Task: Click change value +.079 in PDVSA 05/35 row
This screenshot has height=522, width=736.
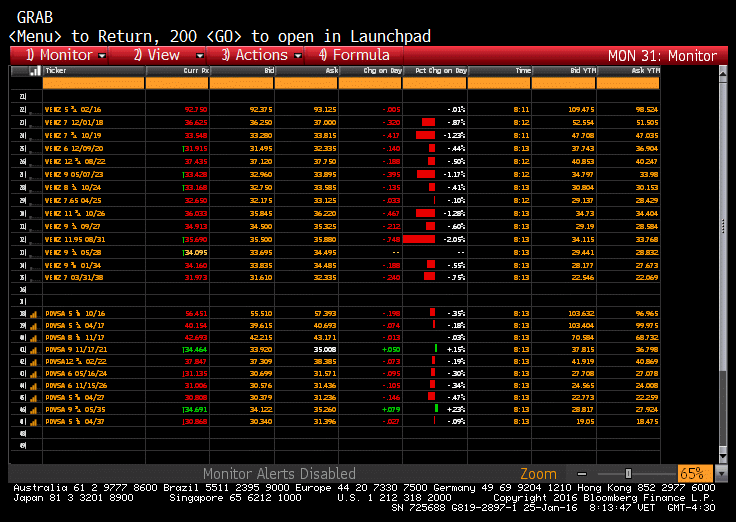Action: [391, 410]
